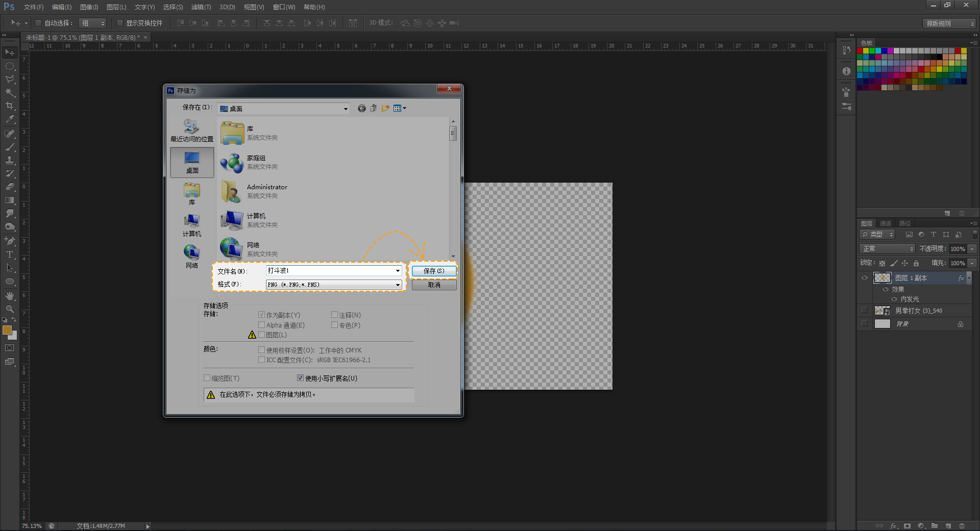This screenshot has width=980, height=531.
Task: Toggle the Layers checkbox in save options
Action: point(262,335)
